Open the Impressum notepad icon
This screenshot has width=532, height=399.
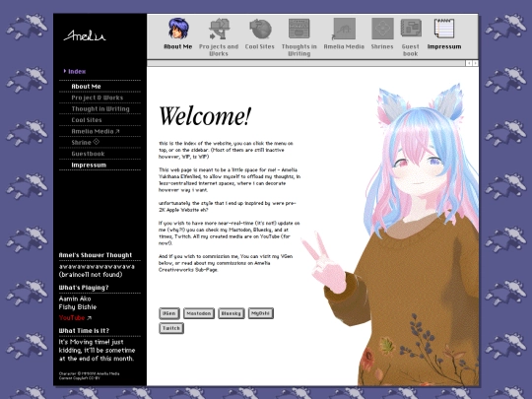coord(444,29)
